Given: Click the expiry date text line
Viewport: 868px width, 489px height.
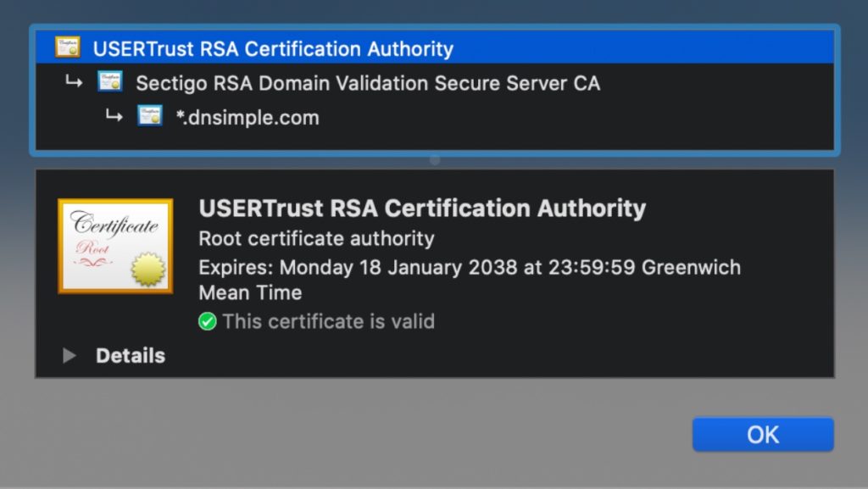Looking at the screenshot, I should (x=469, y=268).
